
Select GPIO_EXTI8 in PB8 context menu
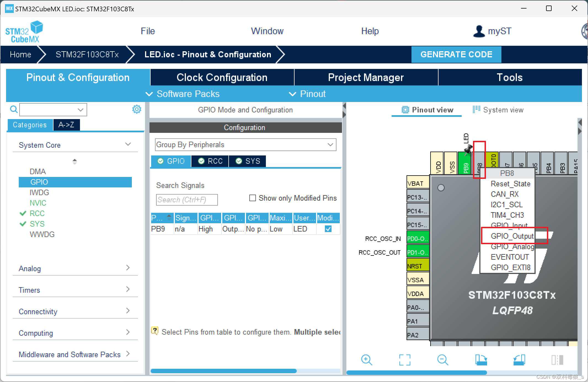[511, 267]
